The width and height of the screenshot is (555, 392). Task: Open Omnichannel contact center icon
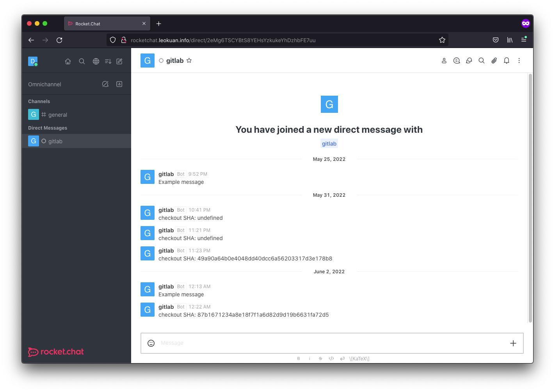click(119, 84)
